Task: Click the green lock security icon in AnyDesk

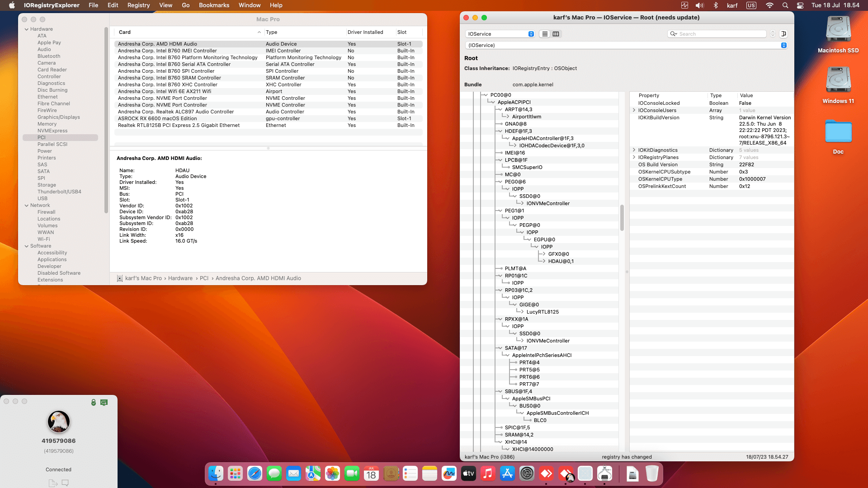Action: point(94,402)
